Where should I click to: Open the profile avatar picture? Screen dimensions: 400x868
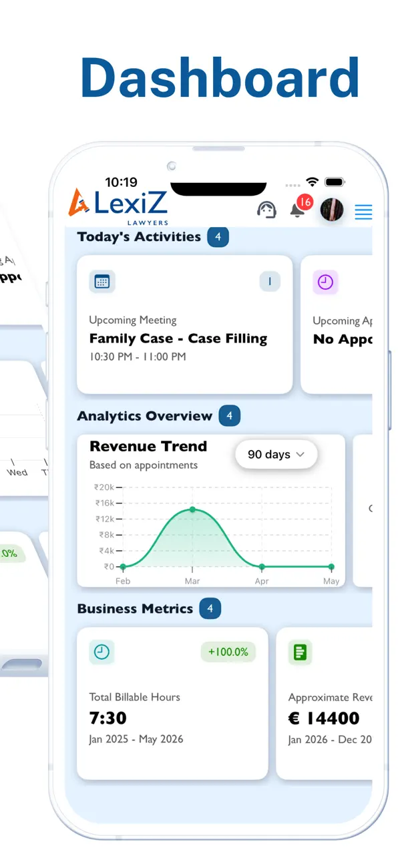point(332,210)
